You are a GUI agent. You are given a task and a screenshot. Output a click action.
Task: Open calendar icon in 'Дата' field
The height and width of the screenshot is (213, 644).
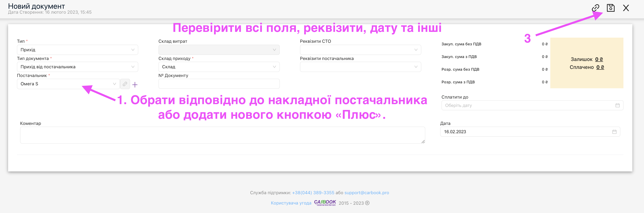(x=614, y=132)
